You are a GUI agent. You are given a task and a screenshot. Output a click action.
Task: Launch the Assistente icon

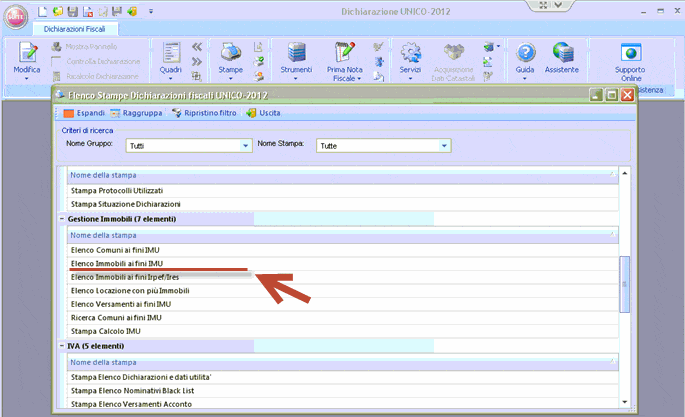[x=562, y=53]
